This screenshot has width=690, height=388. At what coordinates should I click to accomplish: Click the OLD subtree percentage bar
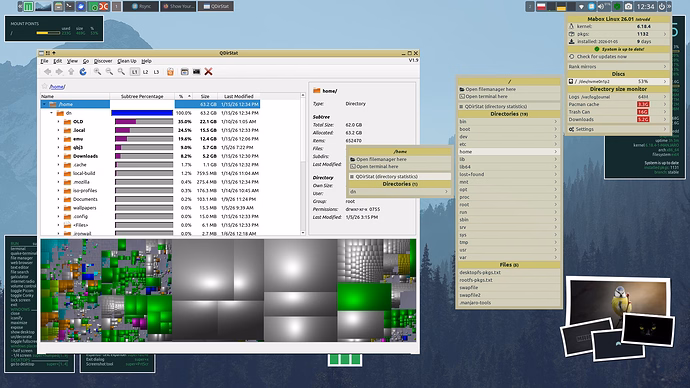(144, 121)
